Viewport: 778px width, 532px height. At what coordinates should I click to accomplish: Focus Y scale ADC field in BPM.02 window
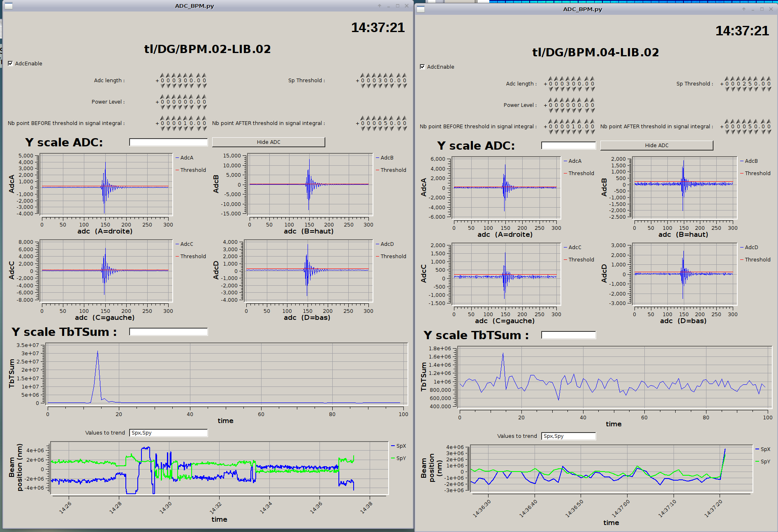pyautogui.click(x=168, y=142)
